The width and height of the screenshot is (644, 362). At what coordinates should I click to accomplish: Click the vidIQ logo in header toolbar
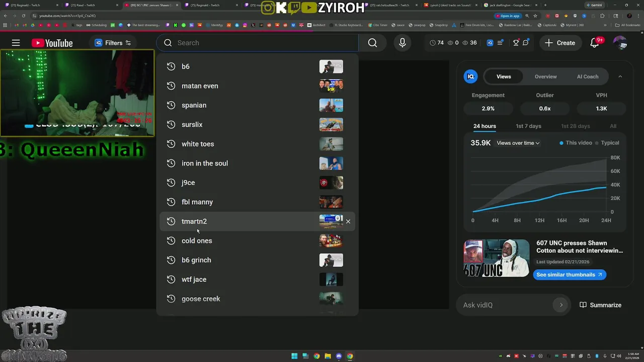490,43
